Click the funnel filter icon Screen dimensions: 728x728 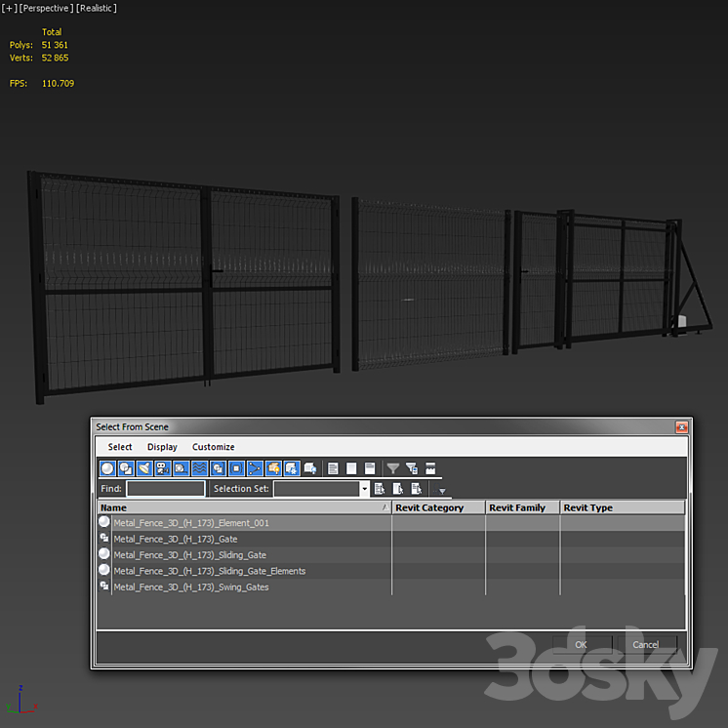[393, 468]
